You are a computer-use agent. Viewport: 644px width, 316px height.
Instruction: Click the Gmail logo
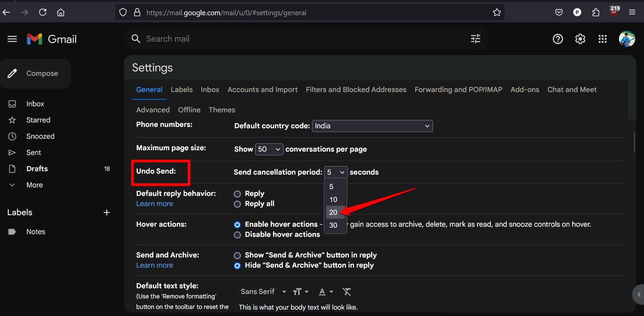click(x=52, y=39)
